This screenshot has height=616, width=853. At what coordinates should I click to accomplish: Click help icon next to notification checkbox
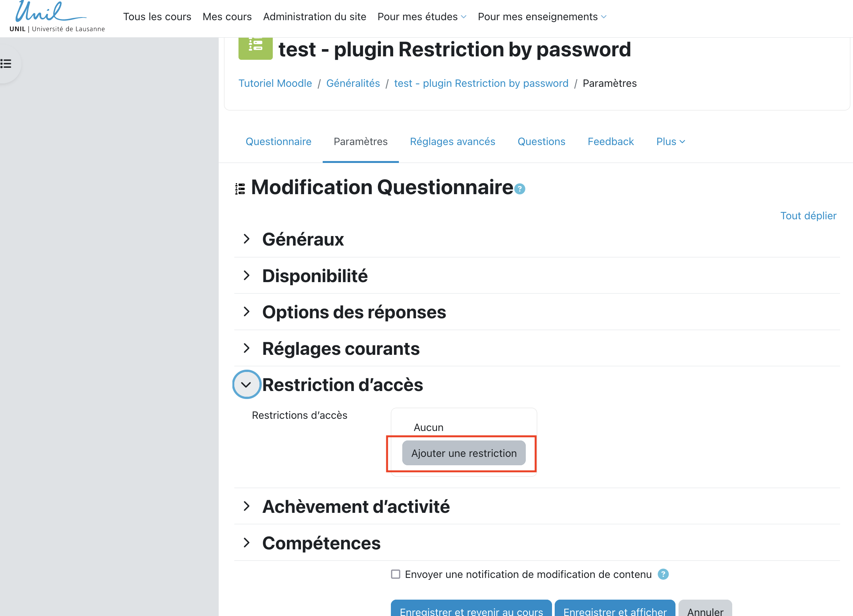(x=663, y=574)
